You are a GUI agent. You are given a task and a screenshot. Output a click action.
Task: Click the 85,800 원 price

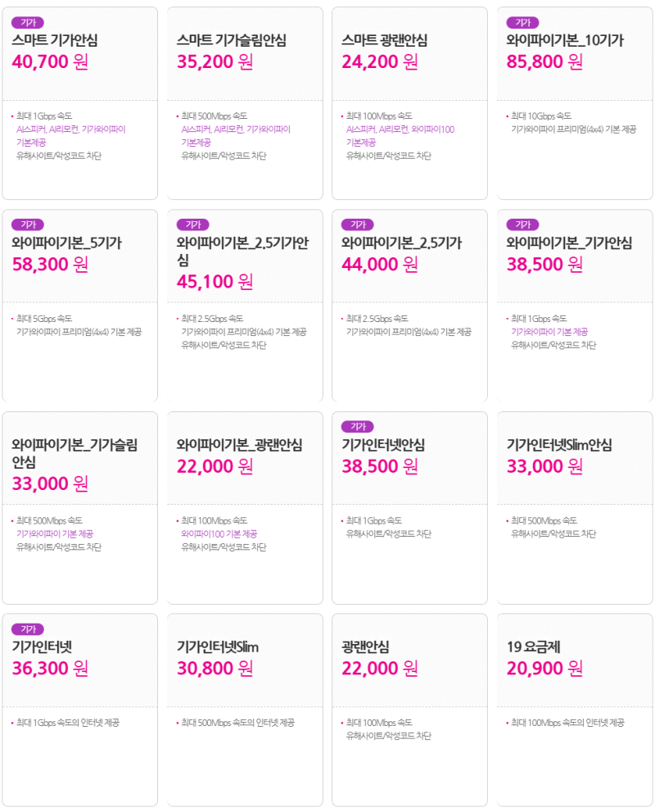(x=544, y=61)
